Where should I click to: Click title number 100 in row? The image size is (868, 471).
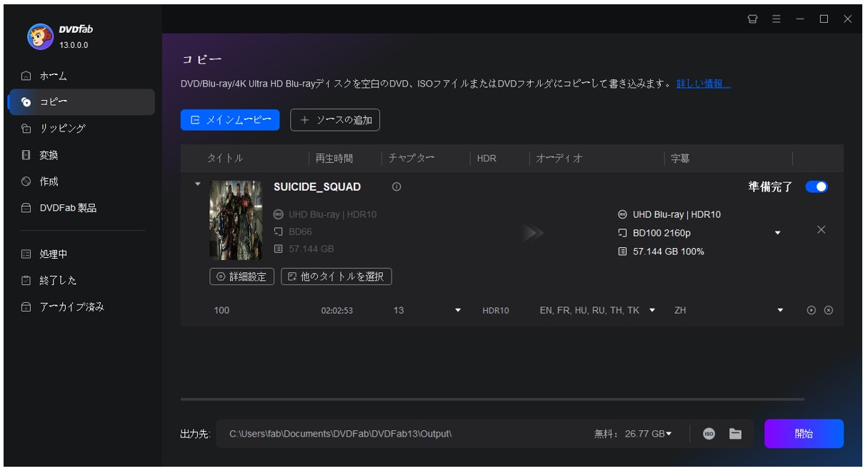click(221, 310)
